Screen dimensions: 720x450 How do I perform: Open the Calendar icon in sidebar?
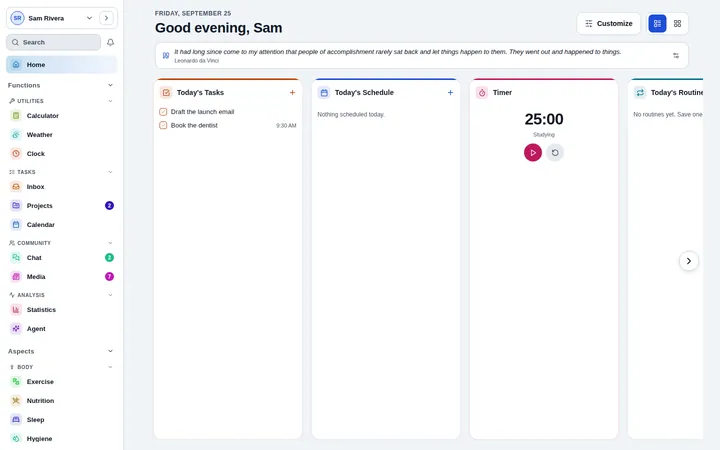pos(16,225)
